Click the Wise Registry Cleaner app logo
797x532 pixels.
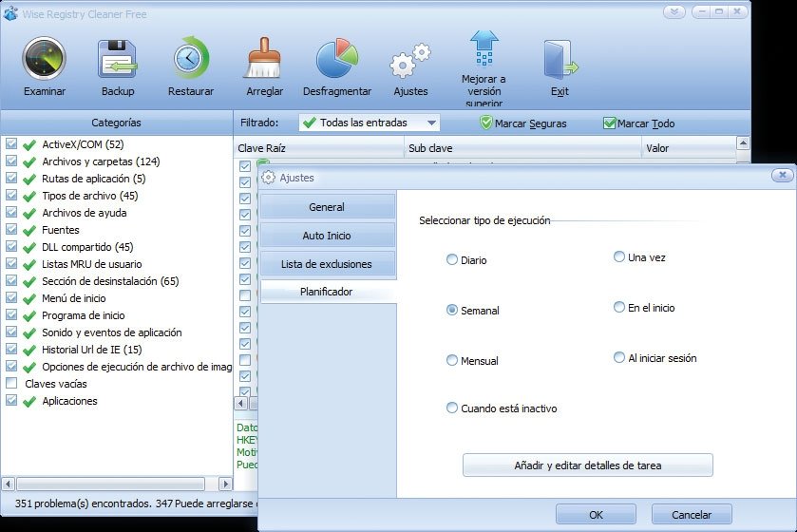pos(9,13)
